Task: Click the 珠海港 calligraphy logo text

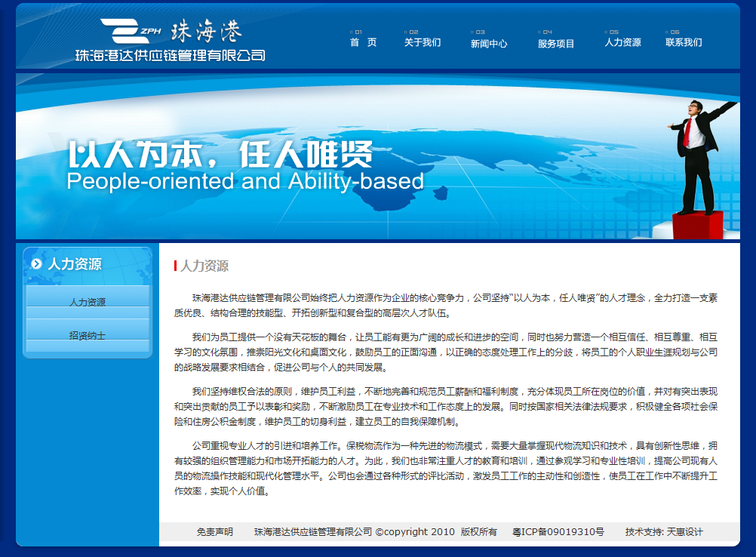Action: (206, 31)
